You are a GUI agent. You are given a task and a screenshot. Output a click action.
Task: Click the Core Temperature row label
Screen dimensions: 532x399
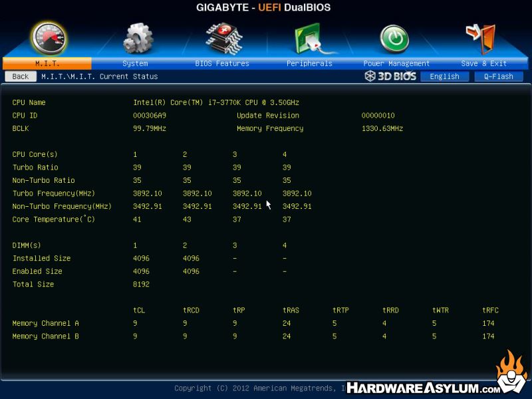coord(54,219)
